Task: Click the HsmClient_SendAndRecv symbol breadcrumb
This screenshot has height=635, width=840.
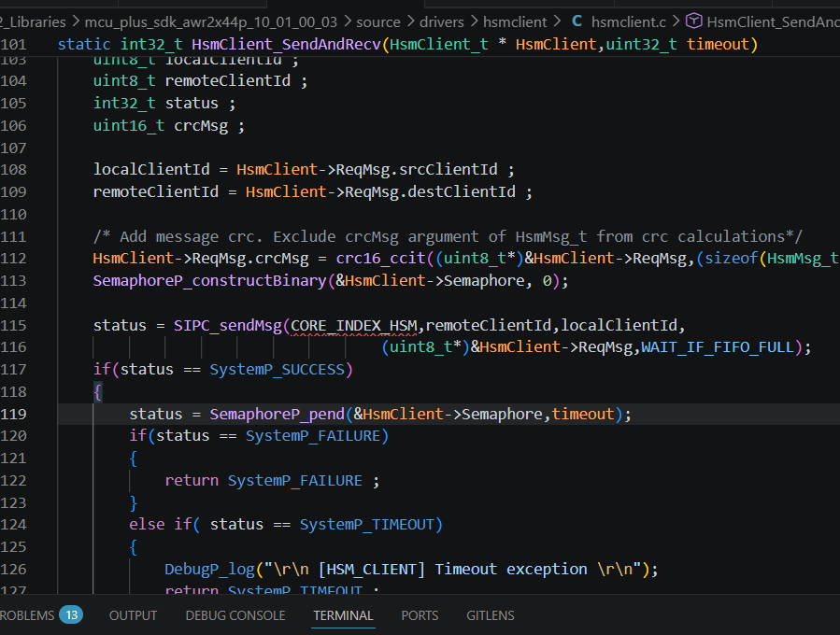Action: (x=773, y=22)
